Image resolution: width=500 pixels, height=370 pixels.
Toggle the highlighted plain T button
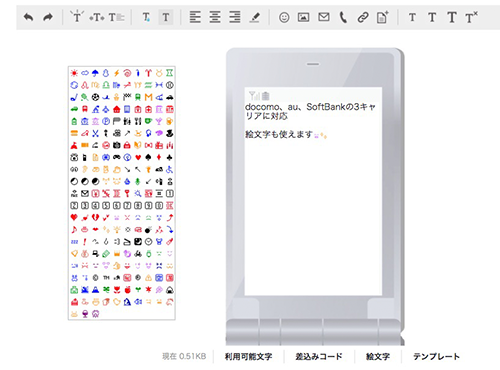coord(166,17)
